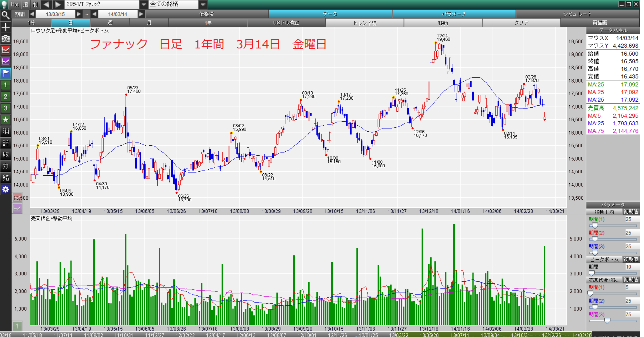Click the データパネル header

click(613, 30)
